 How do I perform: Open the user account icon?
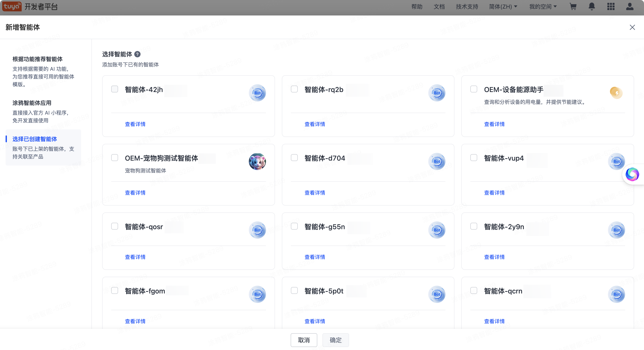(x=630, y=6)
